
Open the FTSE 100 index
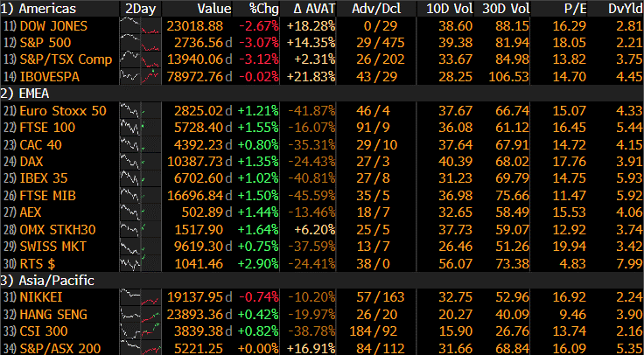[47, 128]
